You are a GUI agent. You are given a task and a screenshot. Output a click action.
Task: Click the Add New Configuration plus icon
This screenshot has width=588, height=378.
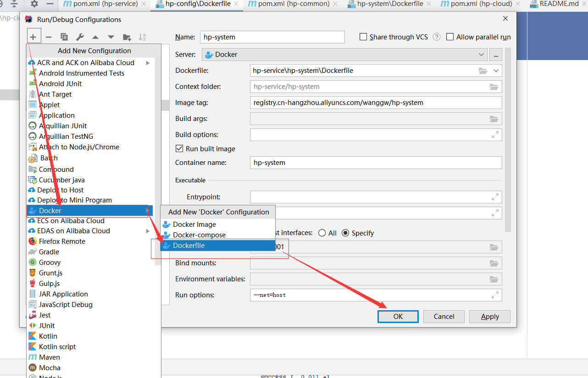click(33, 37)
